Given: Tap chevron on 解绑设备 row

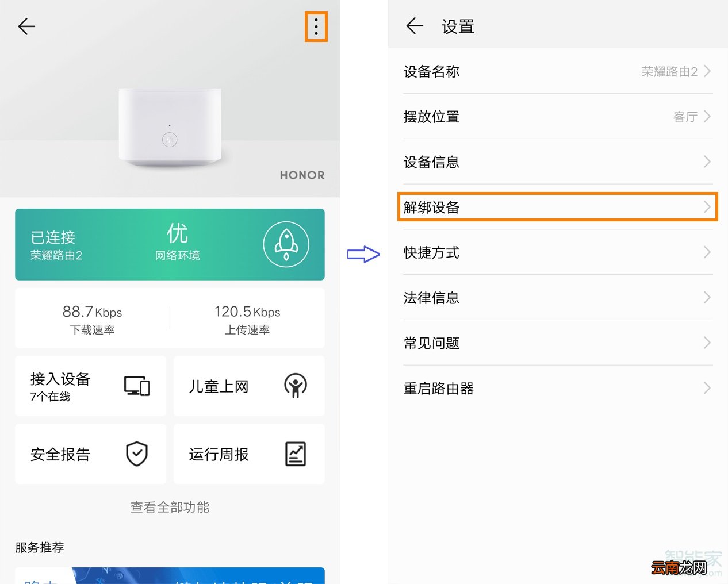Looking at the screenshot, I should pyautogui.click(x=707, y=207).
